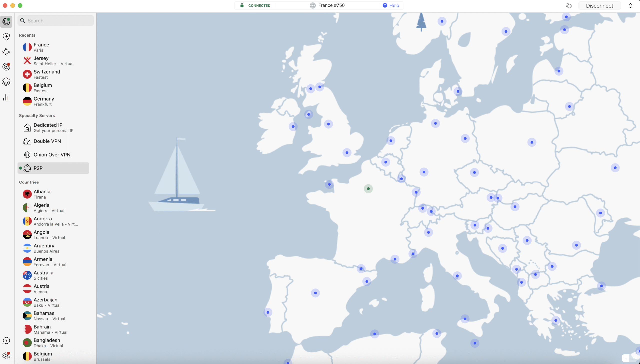The height and width of the screenshot is (364, 640).
Task: Select Angola Luanda - Virtual
Action: point(53,235)
